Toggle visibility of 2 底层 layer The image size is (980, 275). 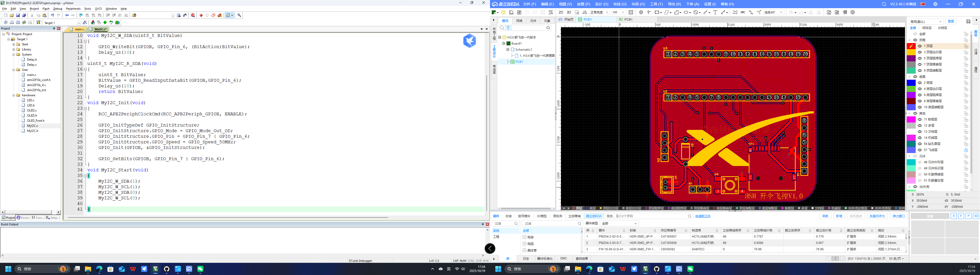pyautogui.click(x=920, y=82)
